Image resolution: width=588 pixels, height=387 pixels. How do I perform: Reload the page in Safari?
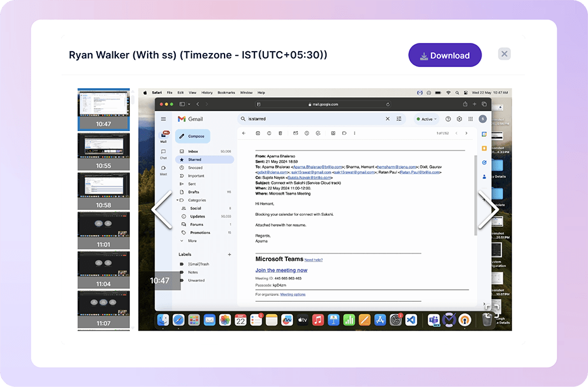point(387,104)
